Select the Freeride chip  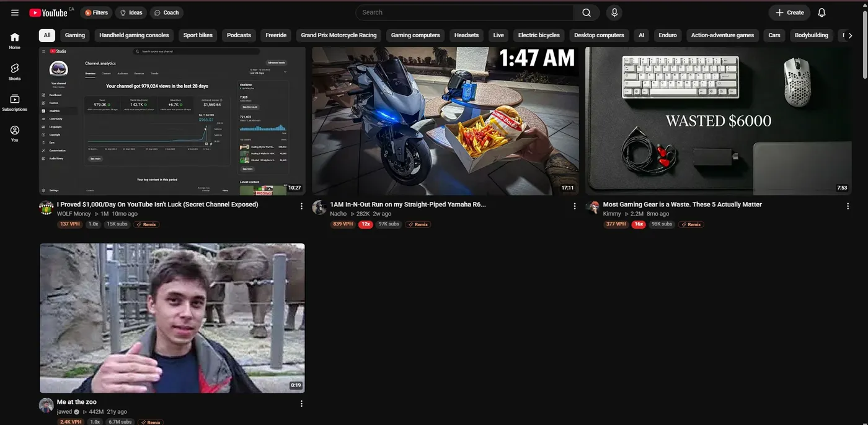click(276, 35)
